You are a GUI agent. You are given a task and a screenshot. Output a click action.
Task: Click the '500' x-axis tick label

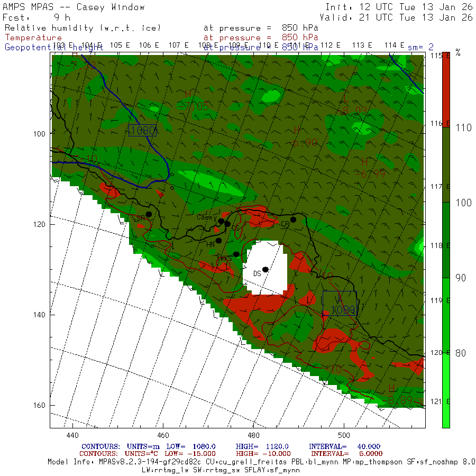[x=344, y=435]
